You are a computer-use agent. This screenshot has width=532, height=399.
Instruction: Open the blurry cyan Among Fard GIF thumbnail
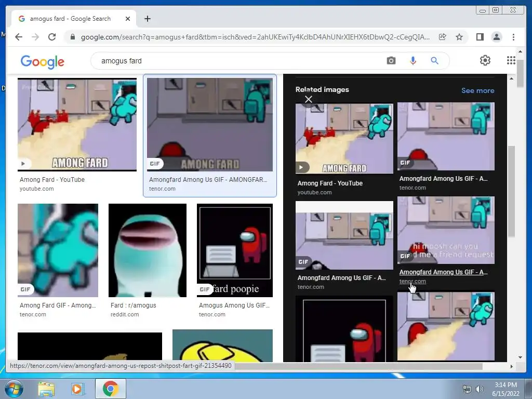pyautogui.click(x=58, y=250)
